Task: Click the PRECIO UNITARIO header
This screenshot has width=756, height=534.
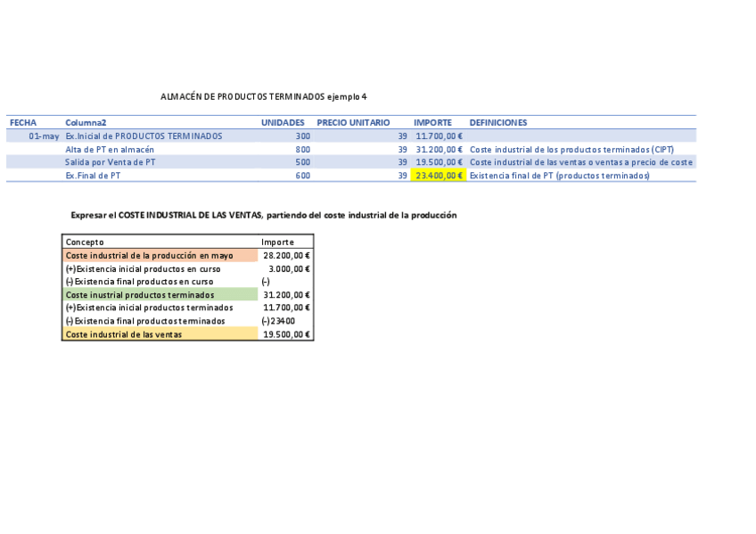Action: coord(353,122)
